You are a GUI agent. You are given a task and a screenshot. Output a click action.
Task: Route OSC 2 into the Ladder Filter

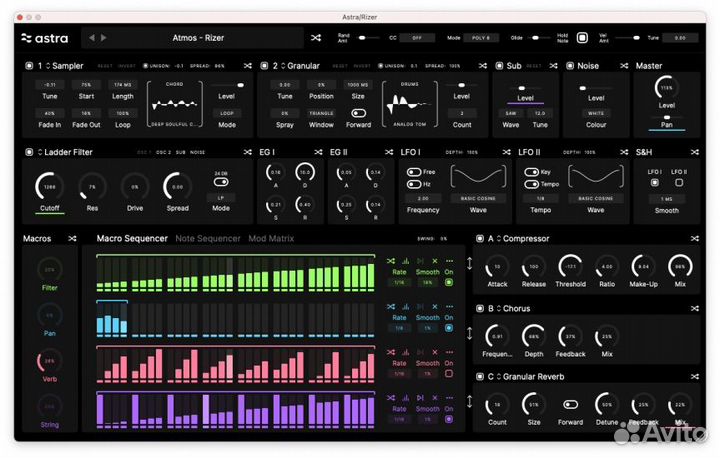[x=163, y=152]
